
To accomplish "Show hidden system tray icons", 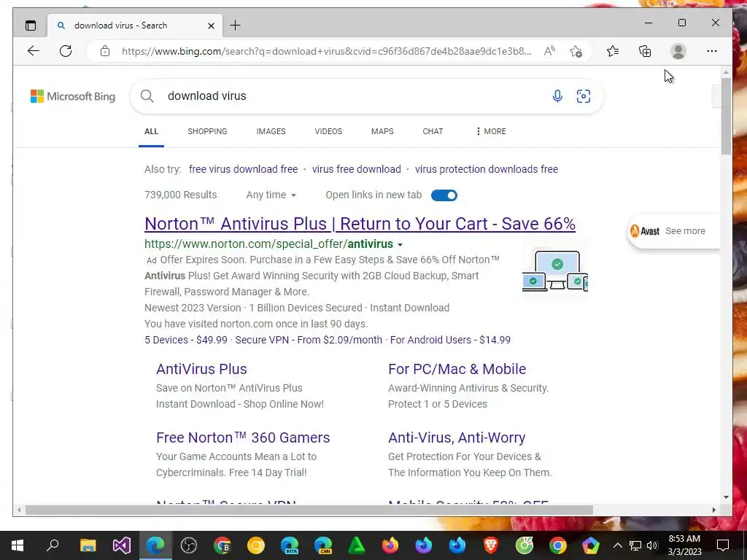I will pos(617,545).
